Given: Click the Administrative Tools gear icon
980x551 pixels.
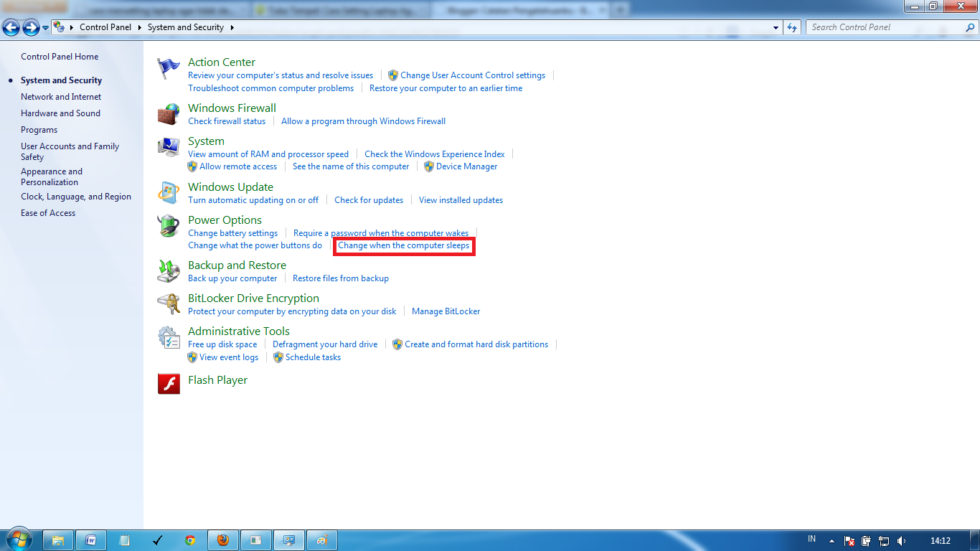Looking at the screenshot, I should pyautogui.click(x=169, y=337).
